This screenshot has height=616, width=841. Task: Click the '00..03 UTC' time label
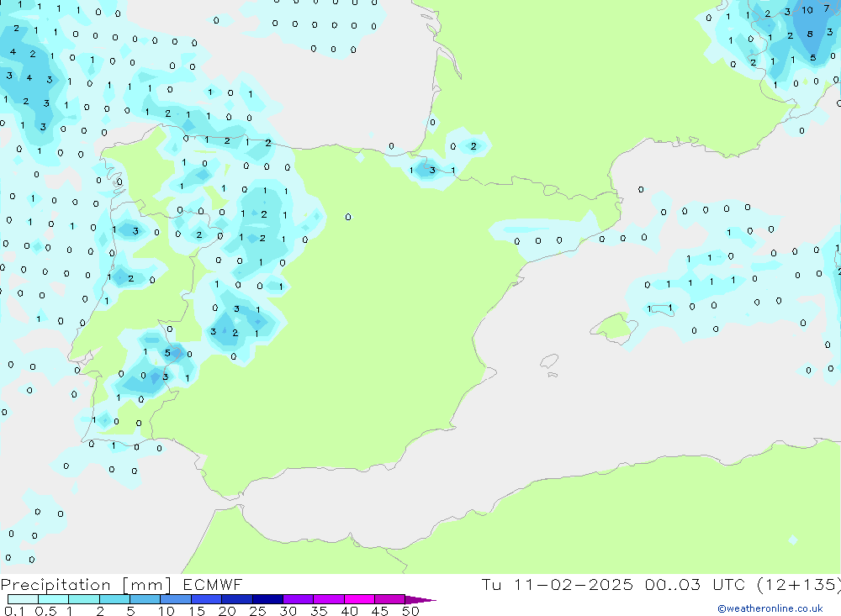coord(695,584)
